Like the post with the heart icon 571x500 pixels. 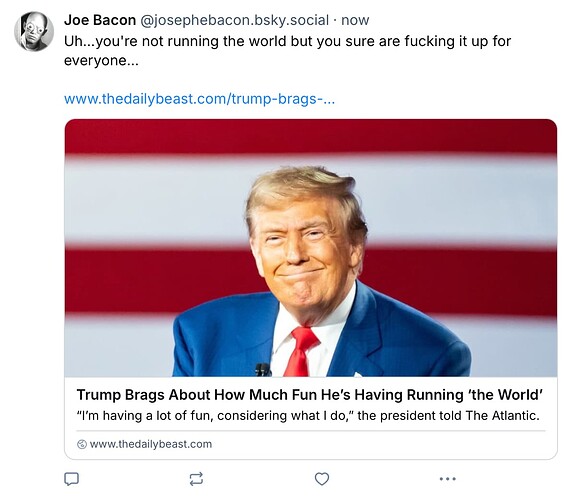(322, 479)
